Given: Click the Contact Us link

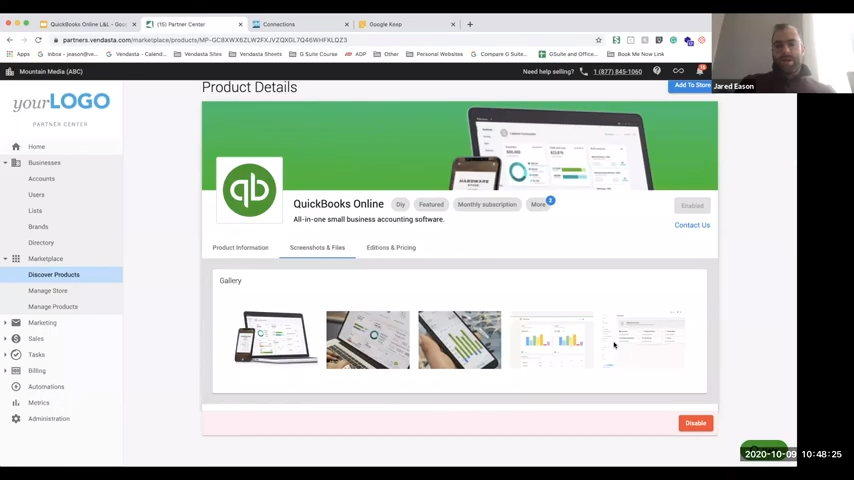Looking at the screenshot, I should coord(692,225).
